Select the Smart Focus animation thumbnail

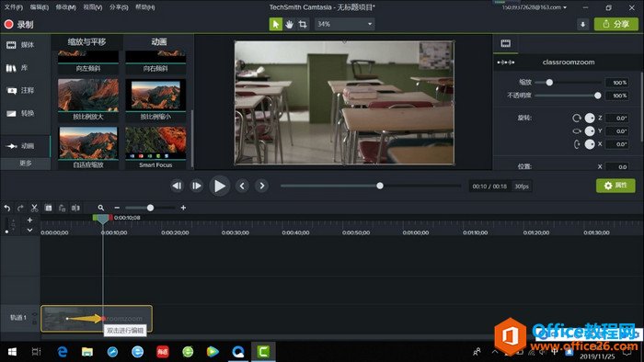[x=155, y=148]
